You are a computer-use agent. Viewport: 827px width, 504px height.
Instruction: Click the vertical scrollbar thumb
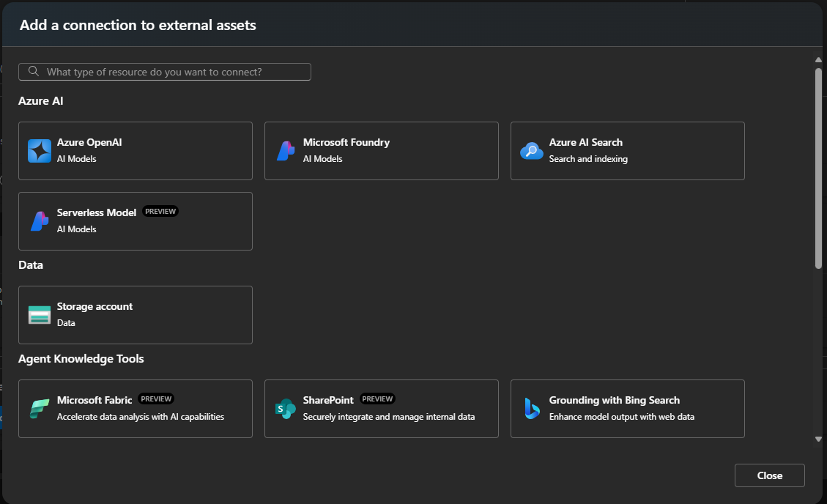point(818,168)
